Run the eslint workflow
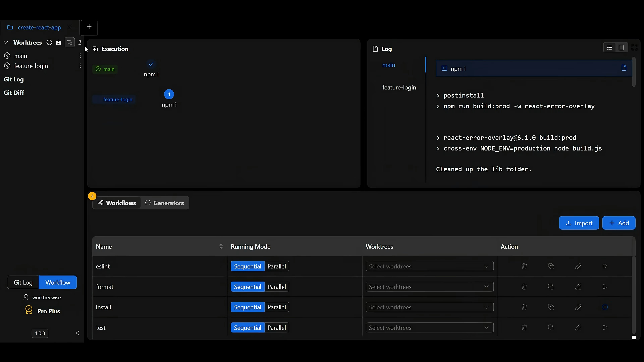The image size is (644, 362). click(605, 266)
